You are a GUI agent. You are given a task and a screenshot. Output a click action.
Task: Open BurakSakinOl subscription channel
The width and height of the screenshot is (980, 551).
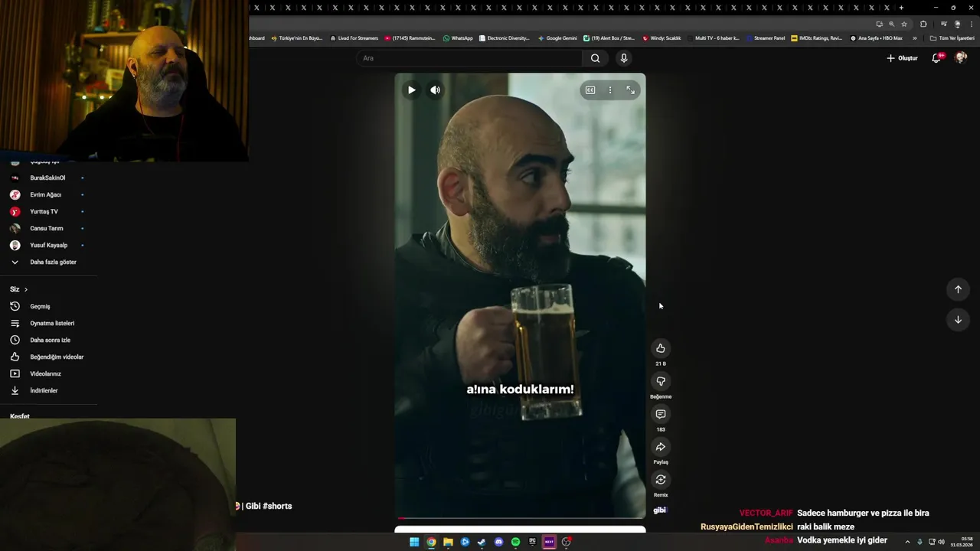(48, 178)
